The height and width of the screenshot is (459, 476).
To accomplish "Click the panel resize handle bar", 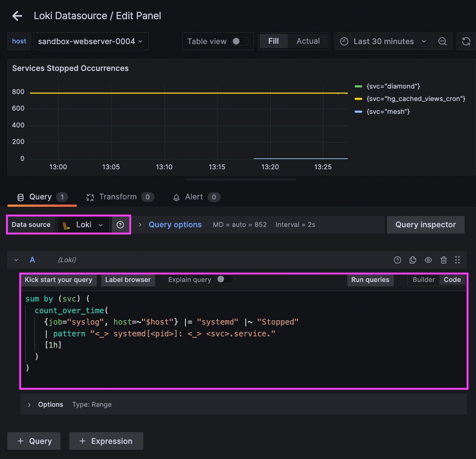I will point(242,179).
